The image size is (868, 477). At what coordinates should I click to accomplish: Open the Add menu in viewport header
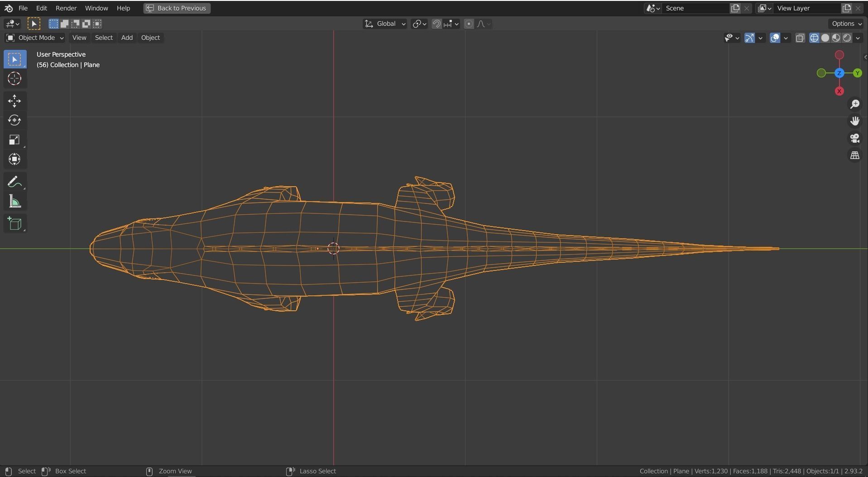tap(126, 38)
